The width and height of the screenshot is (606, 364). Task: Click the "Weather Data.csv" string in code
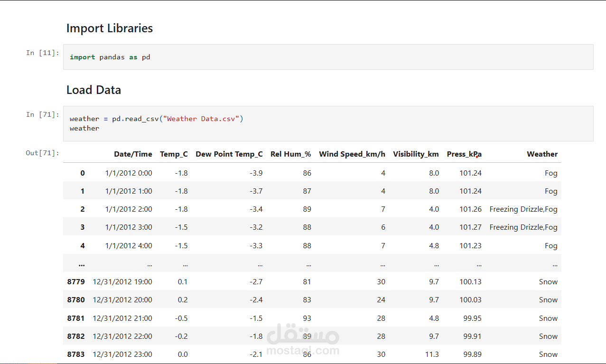pyautogui.click(x=201, y=119)
